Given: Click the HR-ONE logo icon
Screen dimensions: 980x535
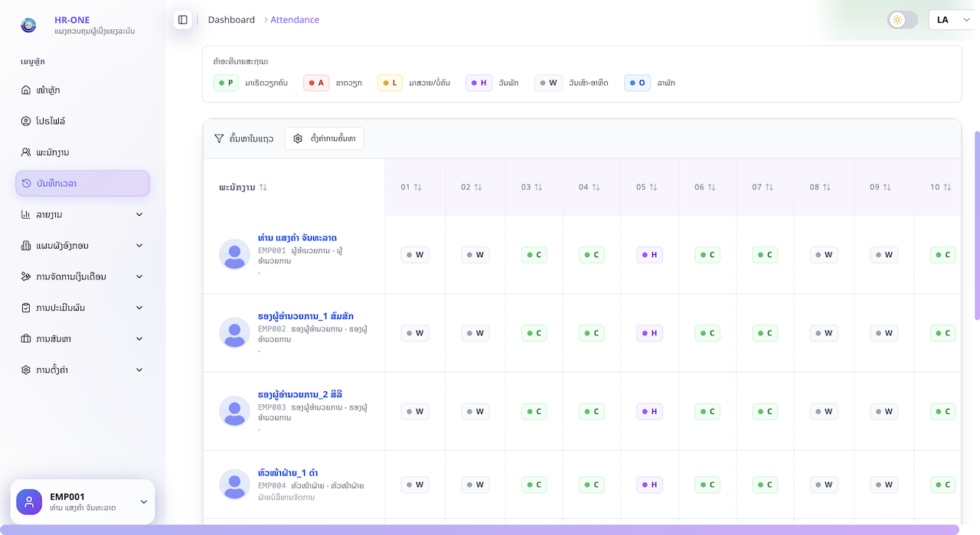Looking at the screenshot, I should (x=28, y=25).
